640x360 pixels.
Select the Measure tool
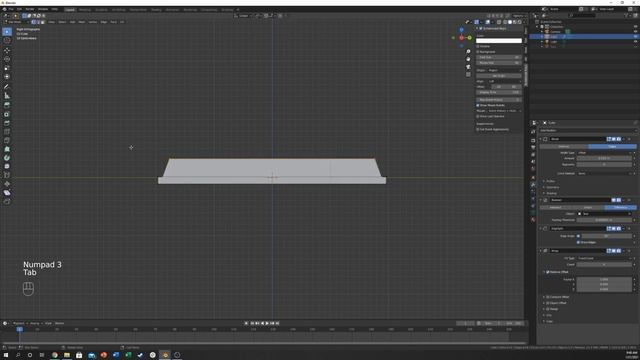tap(7, 96)
